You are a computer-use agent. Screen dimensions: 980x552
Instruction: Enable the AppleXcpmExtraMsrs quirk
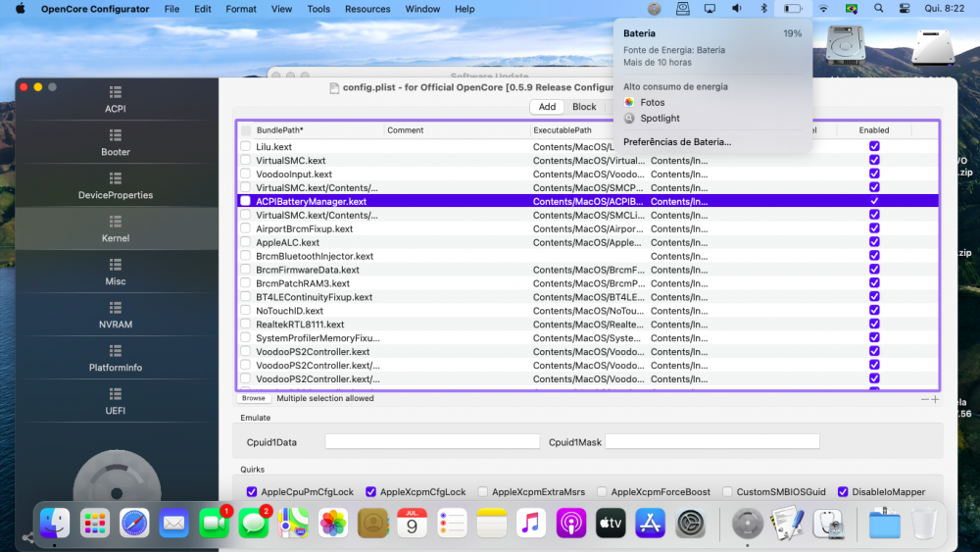[x=482, y=492]
